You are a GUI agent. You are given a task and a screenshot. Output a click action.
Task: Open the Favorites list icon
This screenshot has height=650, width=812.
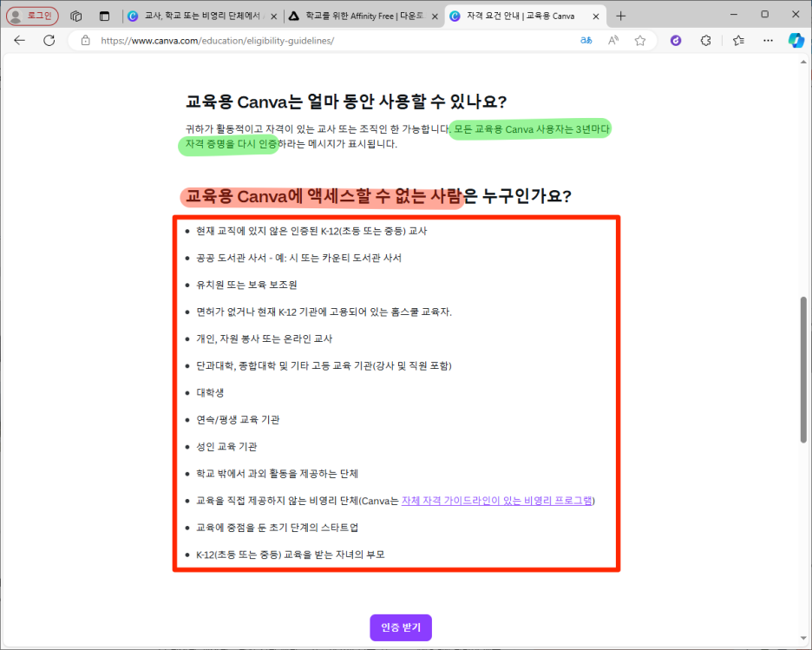[738, 41]
